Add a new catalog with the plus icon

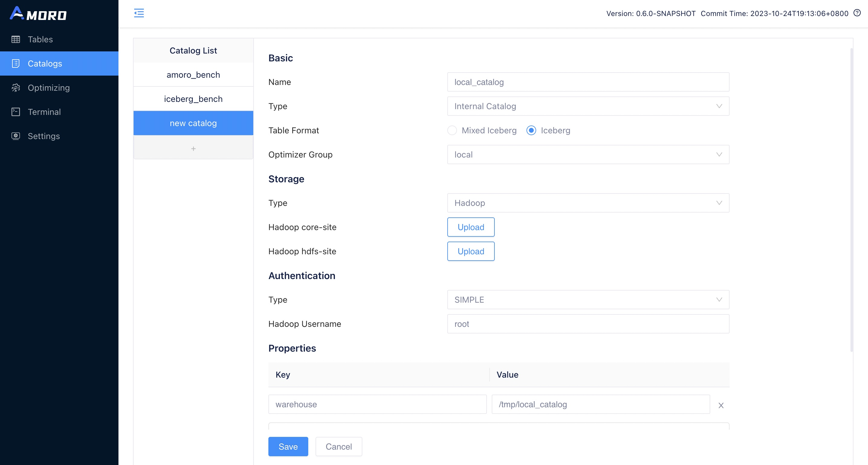193,148
